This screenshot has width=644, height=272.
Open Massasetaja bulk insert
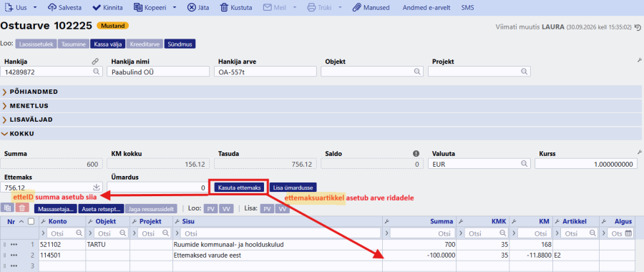55,209
